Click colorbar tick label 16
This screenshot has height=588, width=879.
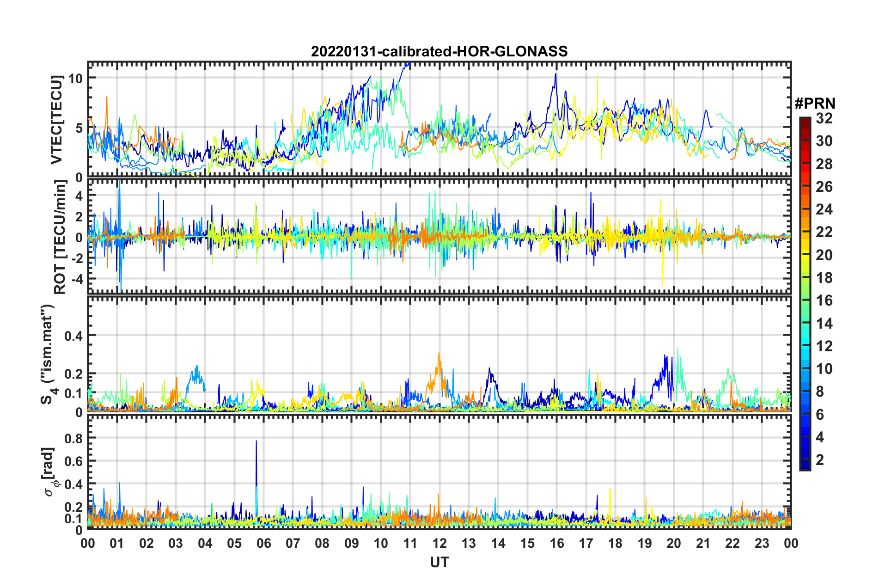824,300
